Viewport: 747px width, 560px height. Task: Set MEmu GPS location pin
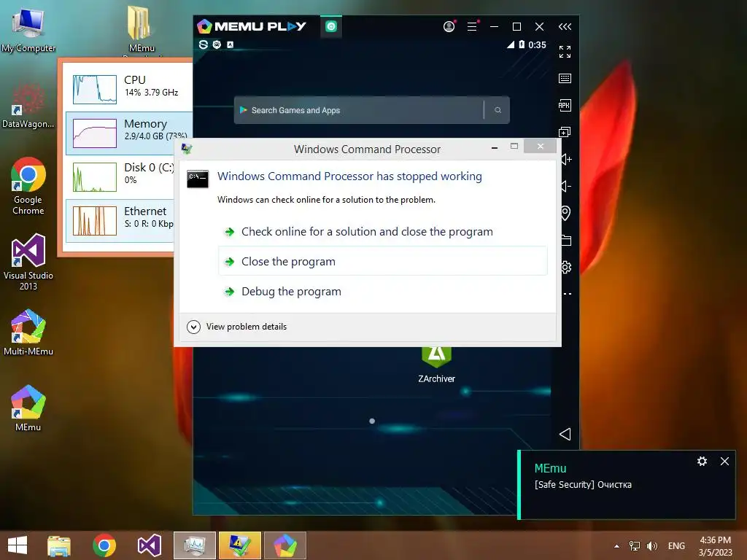pyautogui.click(x=565, y=213)
